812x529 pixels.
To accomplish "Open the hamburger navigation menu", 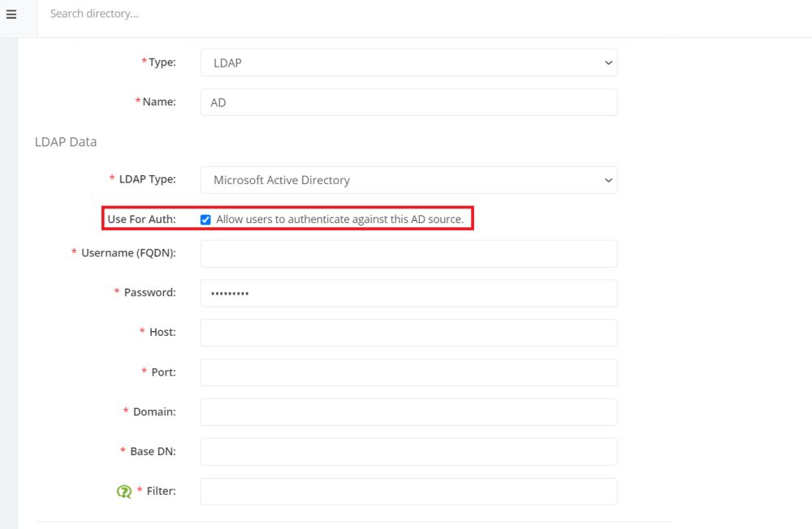I will coord(11,14).
